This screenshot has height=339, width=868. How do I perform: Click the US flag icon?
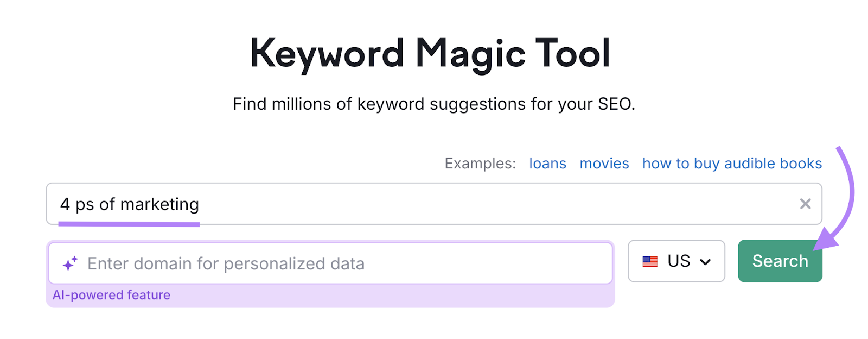point(649,261)
